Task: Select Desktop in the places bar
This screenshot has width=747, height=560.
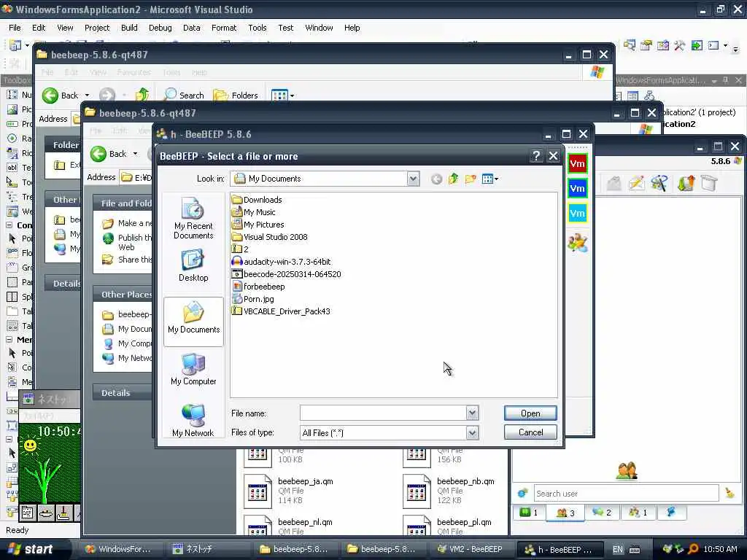Action: (x=193, y=265)
